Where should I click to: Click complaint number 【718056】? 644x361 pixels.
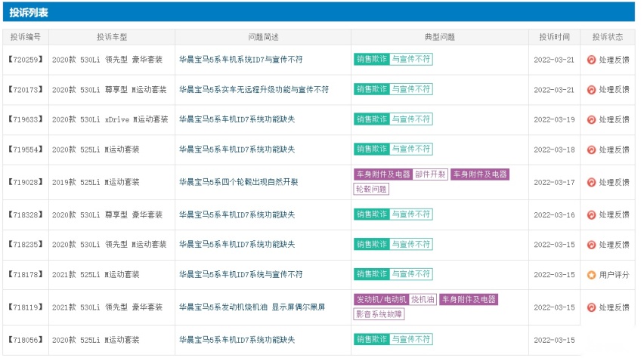tap(26, 340)
